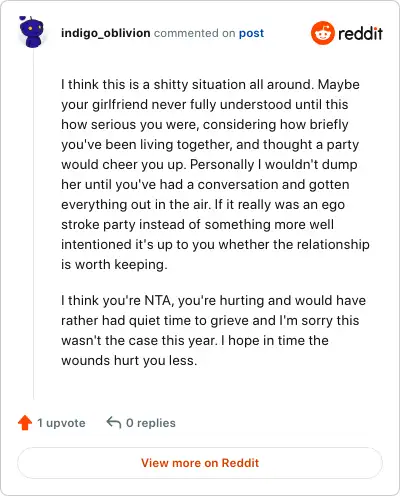This screenshot has height=496, width=400.
Task: Click the line 'everything out in the air'
Action: pos(135,204)
